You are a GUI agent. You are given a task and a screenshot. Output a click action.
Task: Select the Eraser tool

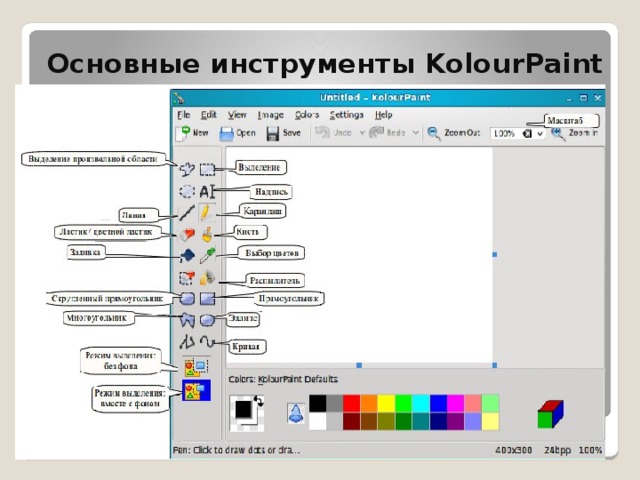coord(187,235)
